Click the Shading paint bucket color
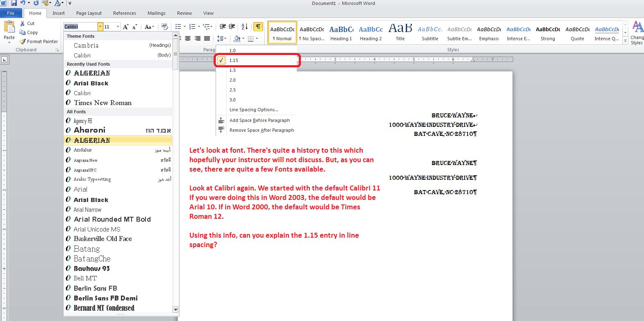The height and width of the screenshot is (321, 644). 237,39
